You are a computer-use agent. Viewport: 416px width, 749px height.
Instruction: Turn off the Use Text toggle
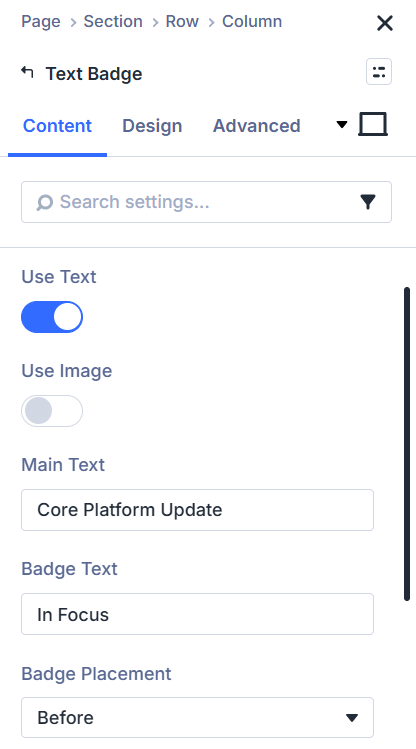[x=52, y=317]
